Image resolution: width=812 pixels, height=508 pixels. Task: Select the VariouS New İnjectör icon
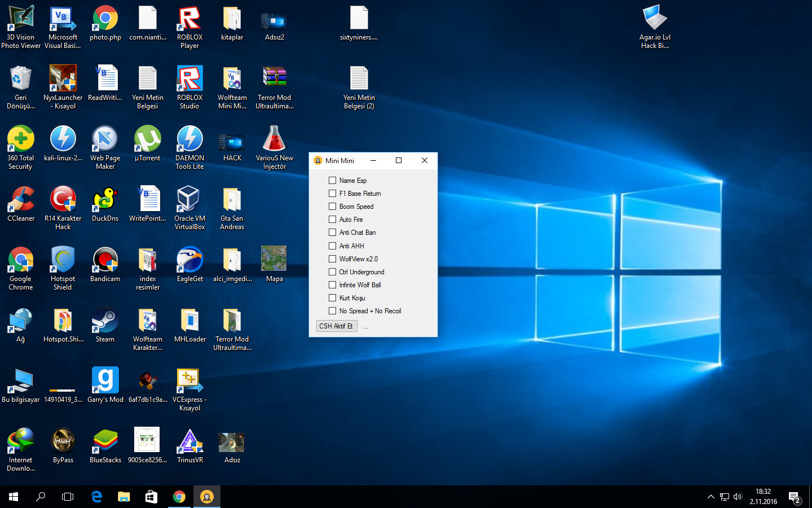(x=275, y=148)
